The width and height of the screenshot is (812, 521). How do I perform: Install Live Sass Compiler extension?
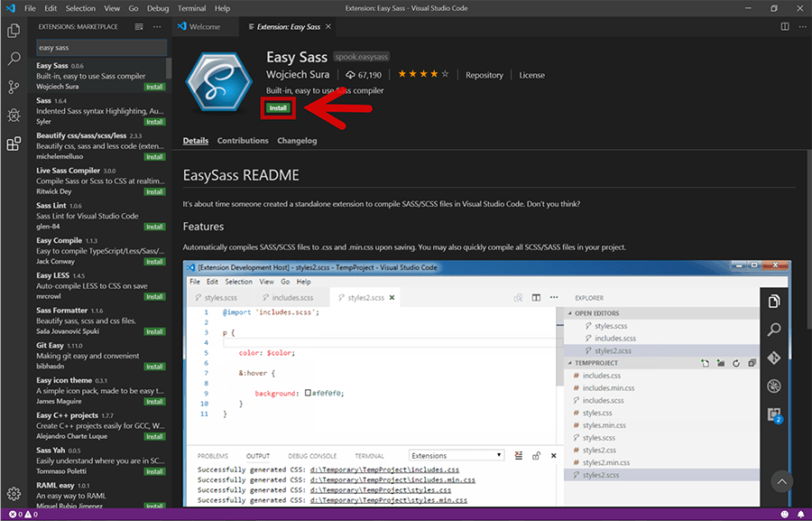point(154,191)
